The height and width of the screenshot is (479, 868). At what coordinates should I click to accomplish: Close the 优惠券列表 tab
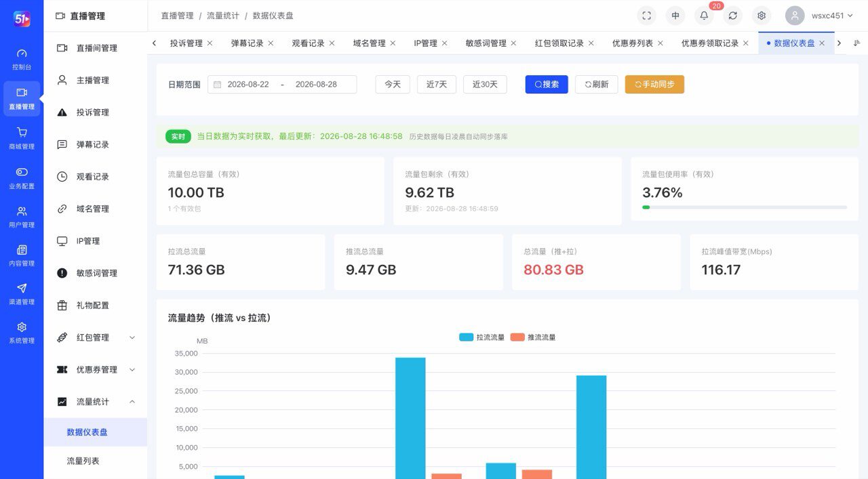pyautogui.click(x=660, y=43)
